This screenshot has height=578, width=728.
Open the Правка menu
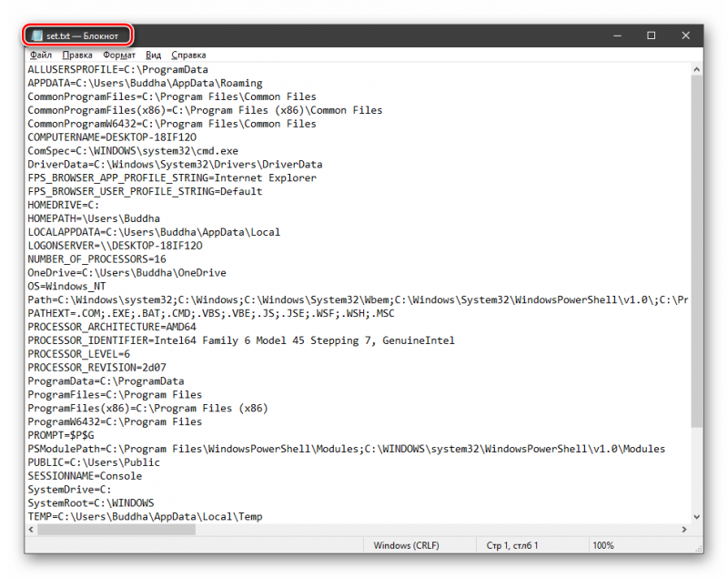tap(77, 55)
